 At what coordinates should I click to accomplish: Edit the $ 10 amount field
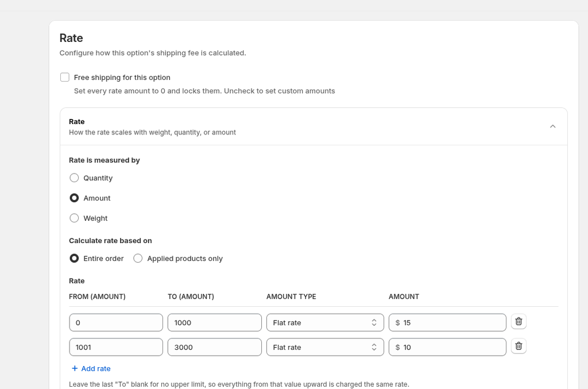coord(447,348)
